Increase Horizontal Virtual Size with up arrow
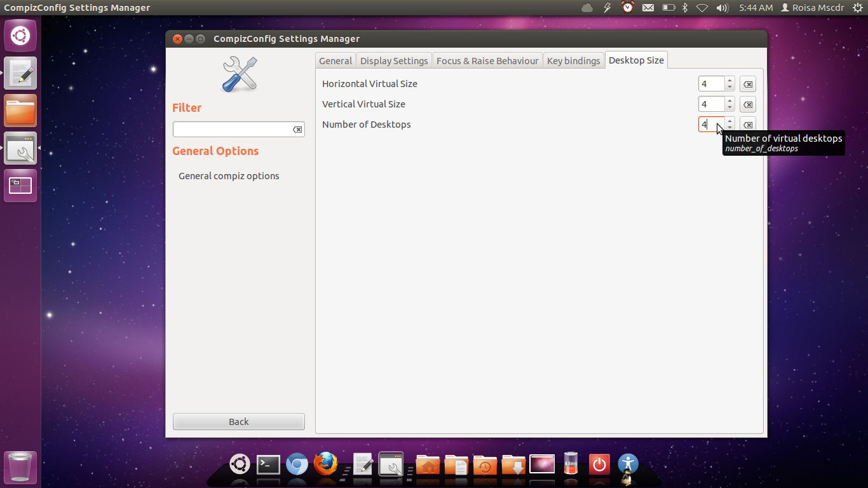This screenshot has height=488, width=868. [729, 81]
